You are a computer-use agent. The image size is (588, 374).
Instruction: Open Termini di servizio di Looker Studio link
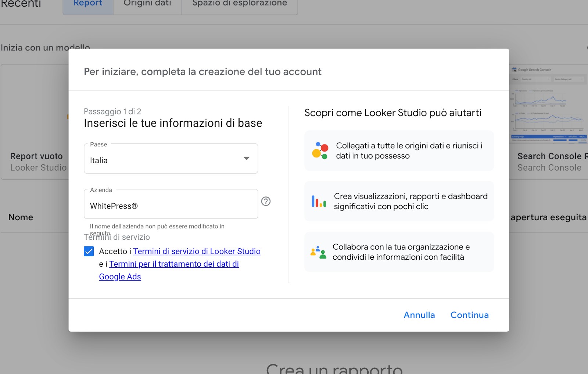point(197,251)
